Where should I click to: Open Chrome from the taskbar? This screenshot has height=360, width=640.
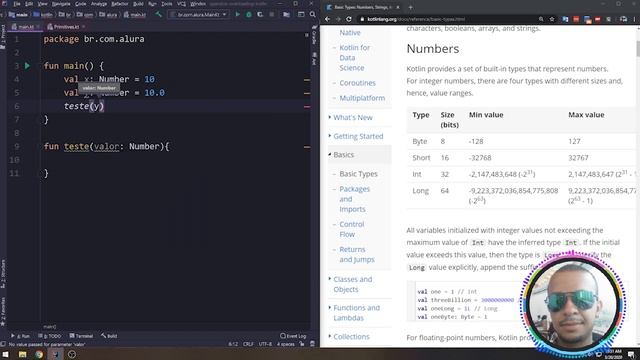pos(39,354)
